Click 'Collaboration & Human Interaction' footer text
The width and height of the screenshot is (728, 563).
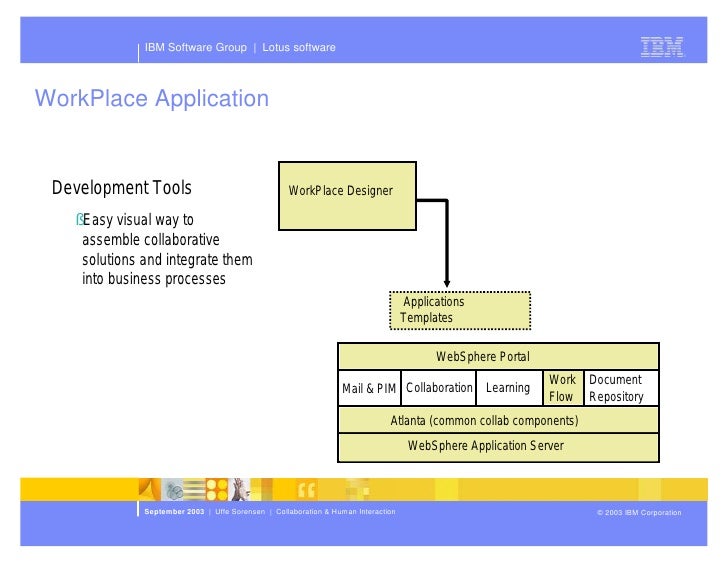[336, 511]
